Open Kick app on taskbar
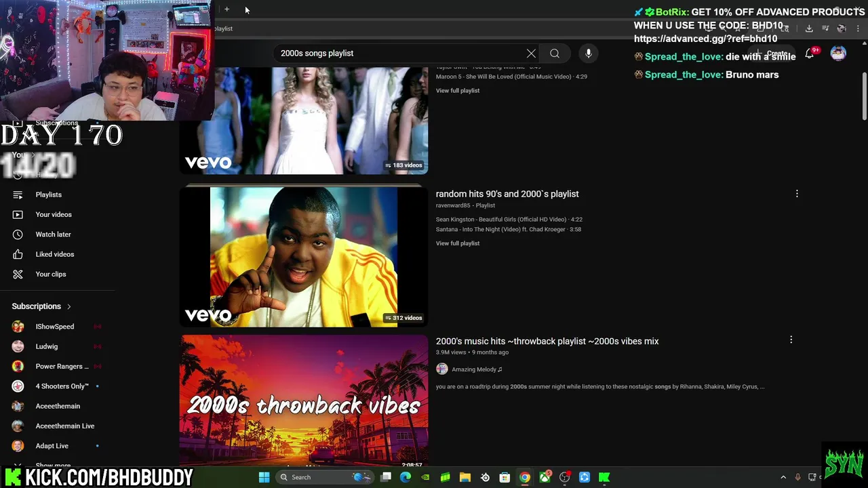 [x=604, y=477]
